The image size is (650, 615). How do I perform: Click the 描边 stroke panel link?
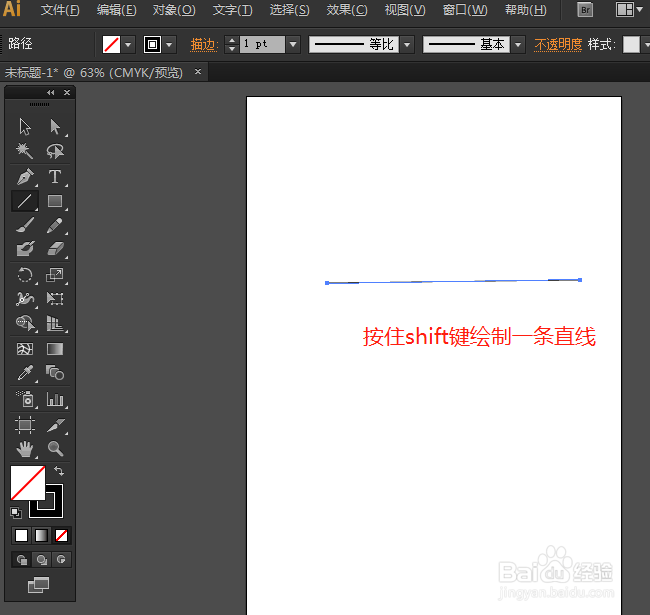point(204,45)
